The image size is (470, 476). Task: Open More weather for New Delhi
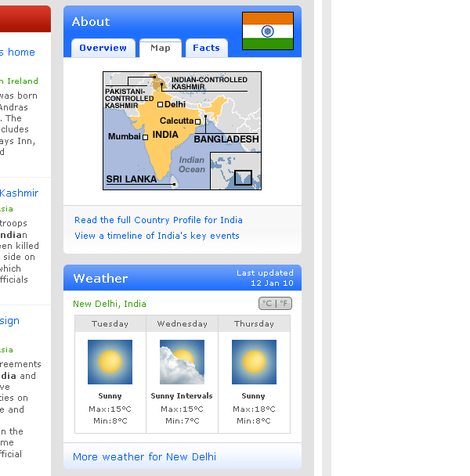click(x=144, y=457)
